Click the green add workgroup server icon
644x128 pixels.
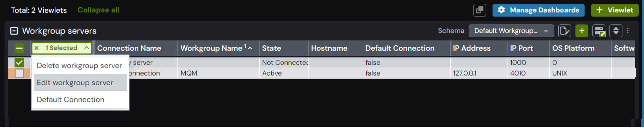(x=582, y=31)
